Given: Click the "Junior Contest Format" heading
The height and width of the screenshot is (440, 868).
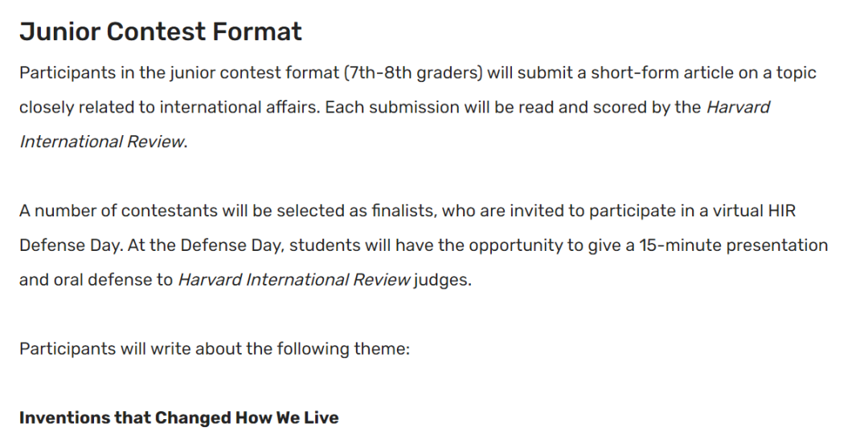Looking at the screenshot, I should (161, 31).
